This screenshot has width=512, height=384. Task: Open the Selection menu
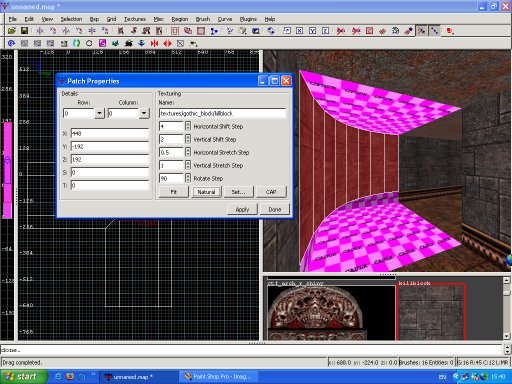(71, 19)
